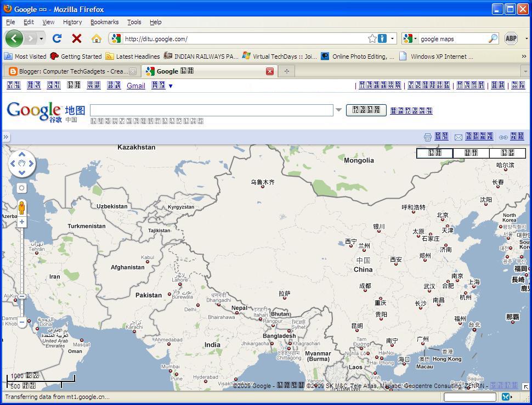
Task: Click the map zoom slider handle
Action: coord(22,296)
